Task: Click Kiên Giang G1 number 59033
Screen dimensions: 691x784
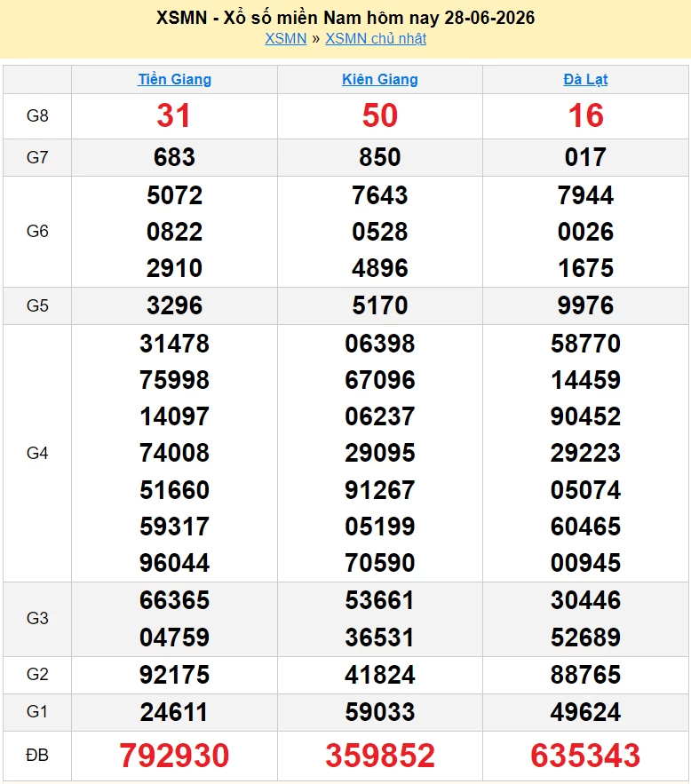Action: [380, 712]
